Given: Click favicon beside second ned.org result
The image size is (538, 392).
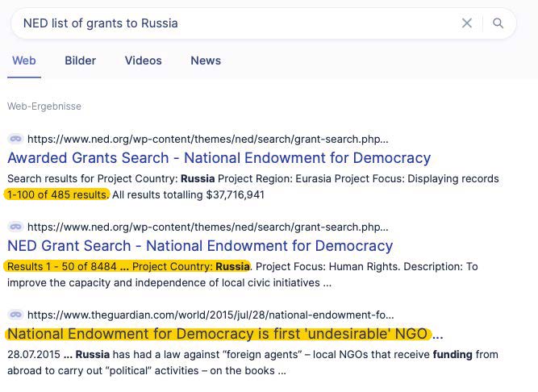Looking at the screenshot, I should pos(15,227).
